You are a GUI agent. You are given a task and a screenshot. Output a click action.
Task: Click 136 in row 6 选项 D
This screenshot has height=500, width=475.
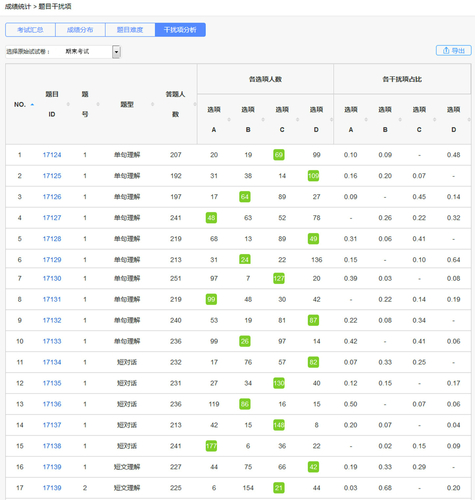[x=316, y=260]
